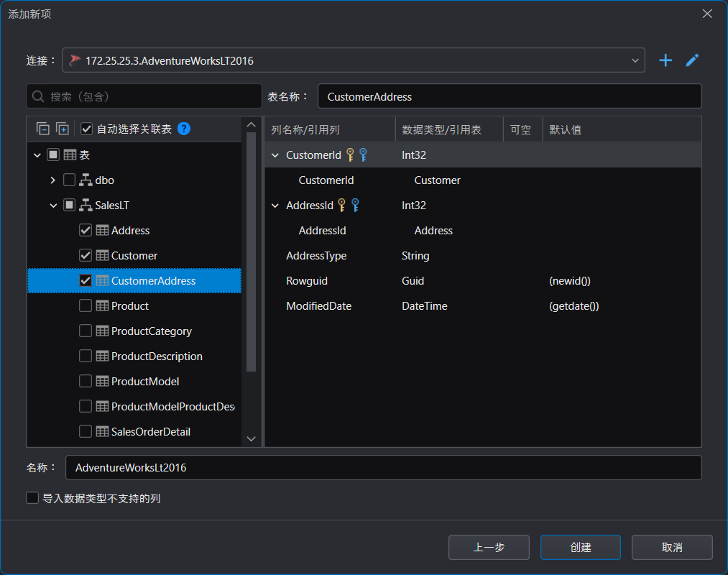The height and width of the screenshot is (575, 728).
Task: Click the table icon beside Customer
Action: (102, 255)
